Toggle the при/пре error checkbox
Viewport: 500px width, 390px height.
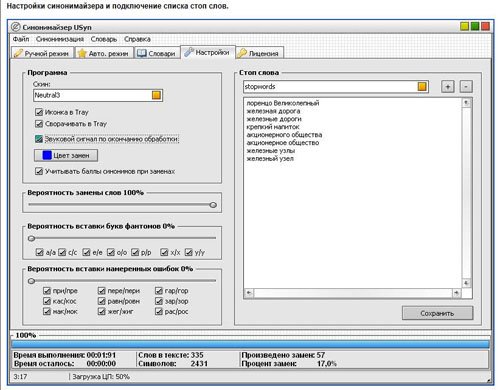point(47,291)
